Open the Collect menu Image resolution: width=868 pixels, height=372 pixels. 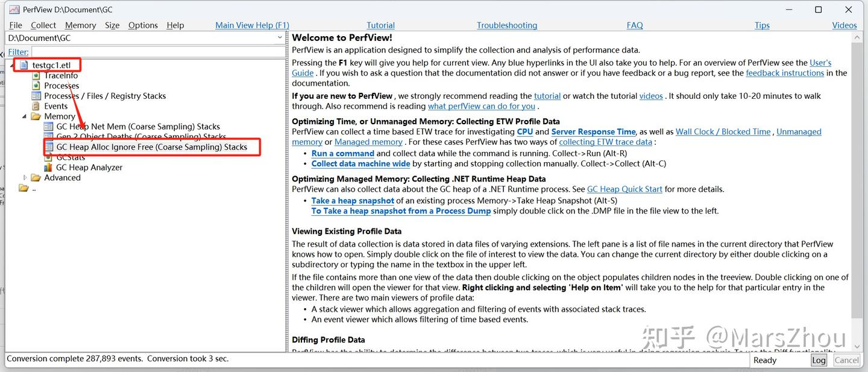coord(42,25)
